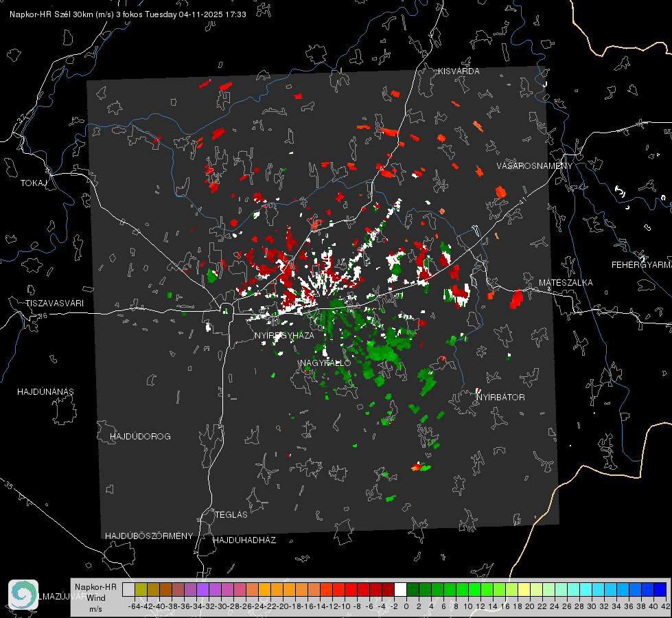Click the TISZAVASVÁRI map label
This screenshot has width=672, height=618.
coord(54,304)
